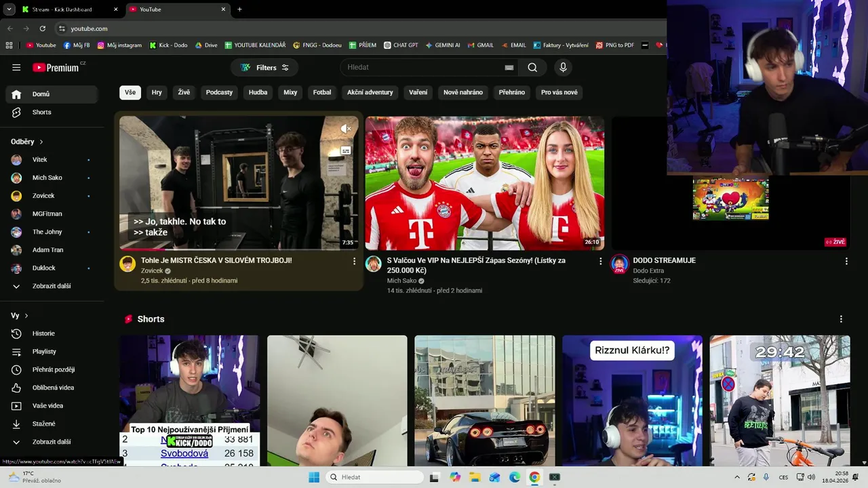Click the Dodo Extra live avatar
868x488 pixels.
pyautogui.click(x=619, y=264)
